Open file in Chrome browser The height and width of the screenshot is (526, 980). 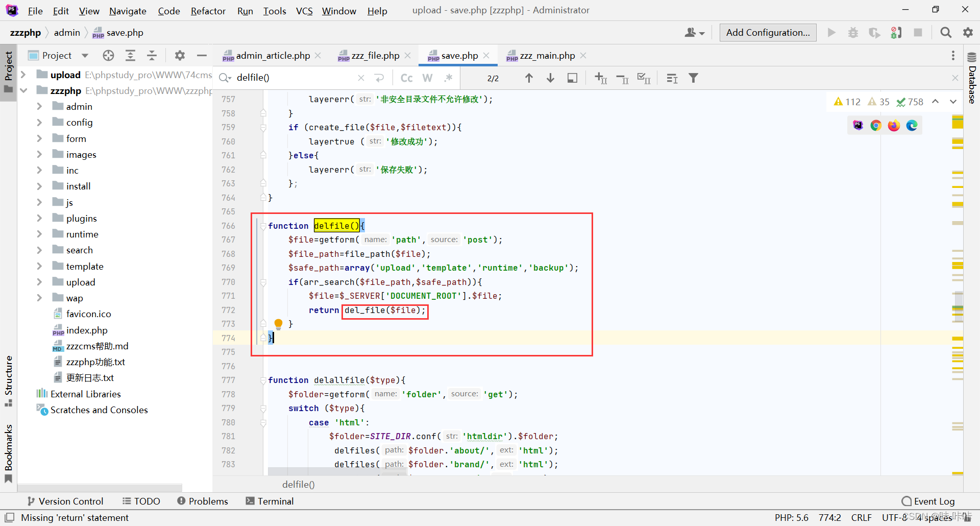tap(876, 125)
